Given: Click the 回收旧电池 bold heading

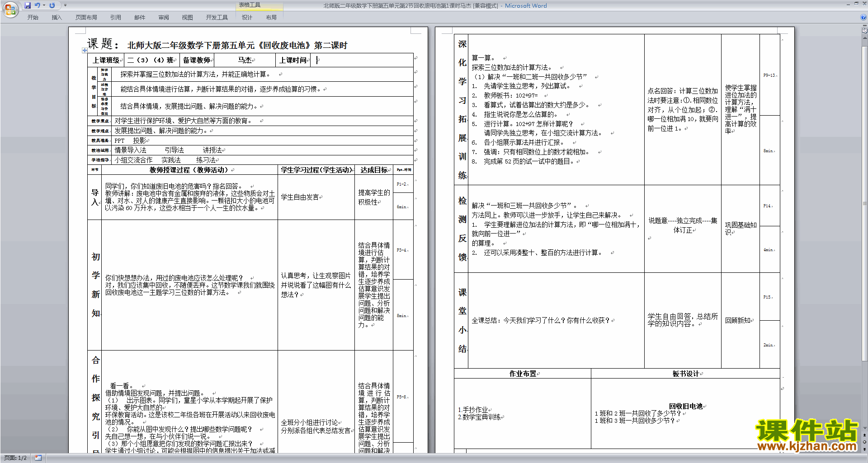Looking at the screenshot, I should click(686, 406).
